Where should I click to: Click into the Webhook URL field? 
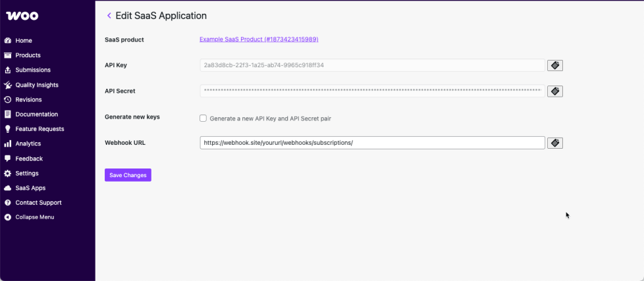coord(372,143)
